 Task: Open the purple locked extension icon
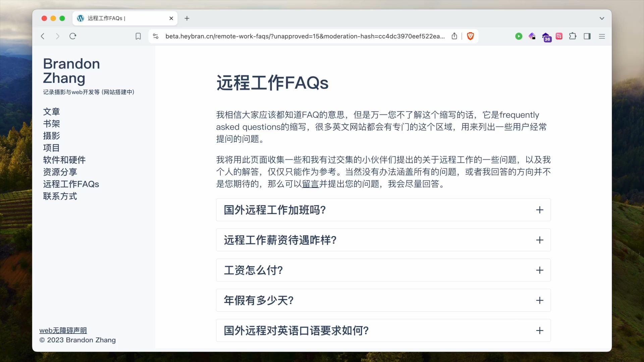[532, 36]
